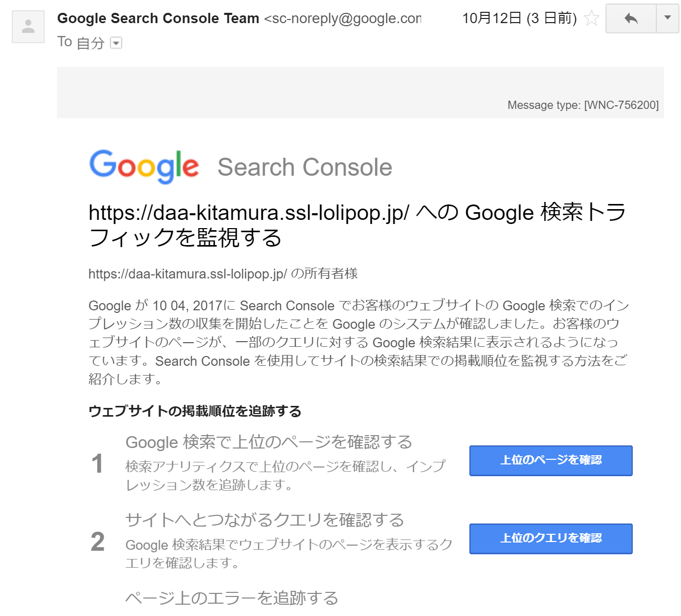Click sender name Google Search Console Team
681x616 pixels.
coord(158,18)
